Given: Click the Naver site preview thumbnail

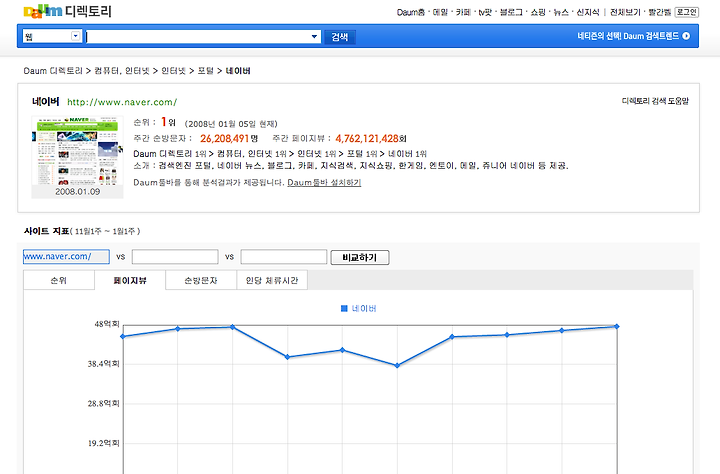Looking at the screenshot, I should pos(78,151).
